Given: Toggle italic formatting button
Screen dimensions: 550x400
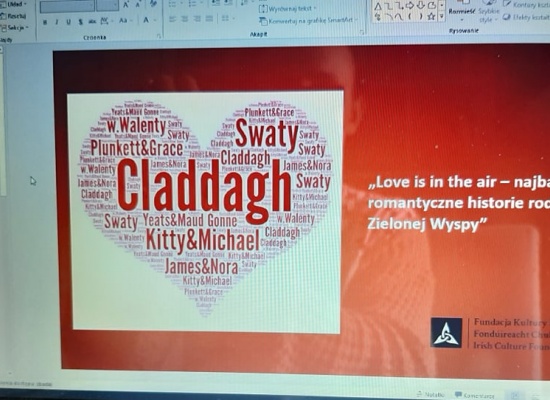Looking at the screenshot, I should (x=56, y=22).
